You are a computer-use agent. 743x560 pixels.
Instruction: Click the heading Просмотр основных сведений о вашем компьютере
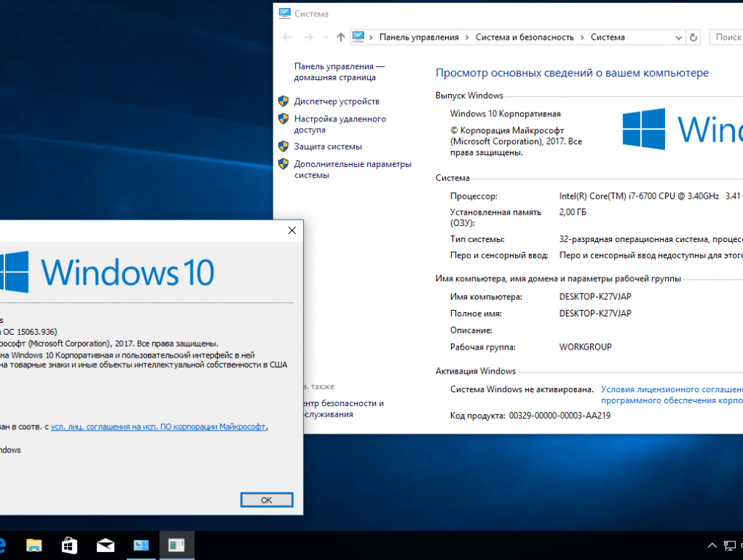572,73
